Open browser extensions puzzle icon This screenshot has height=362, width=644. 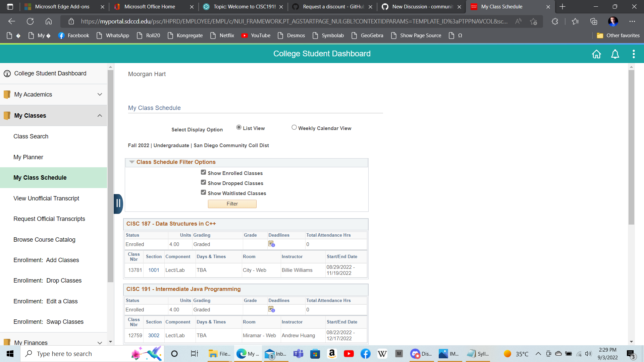(555, 21)
